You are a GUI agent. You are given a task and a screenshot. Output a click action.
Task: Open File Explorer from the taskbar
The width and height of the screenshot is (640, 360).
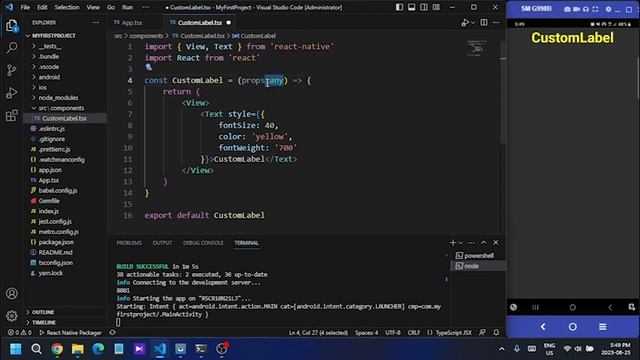tap(78, 349)
